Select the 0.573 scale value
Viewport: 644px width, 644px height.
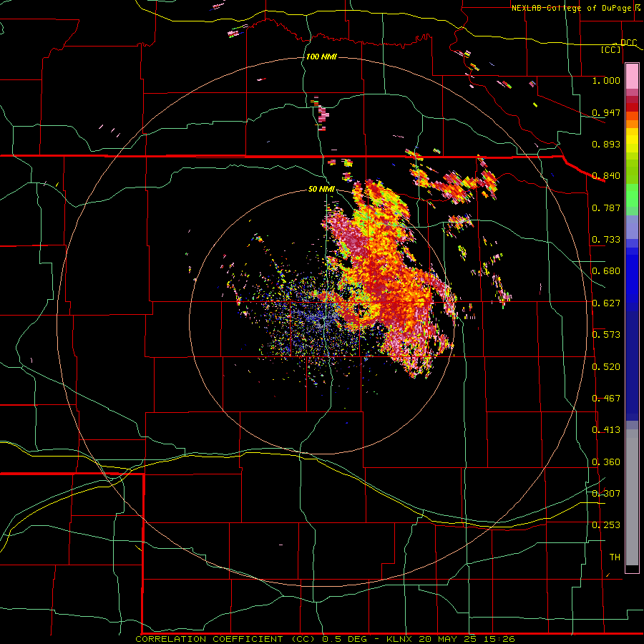[x=606, y=335]
